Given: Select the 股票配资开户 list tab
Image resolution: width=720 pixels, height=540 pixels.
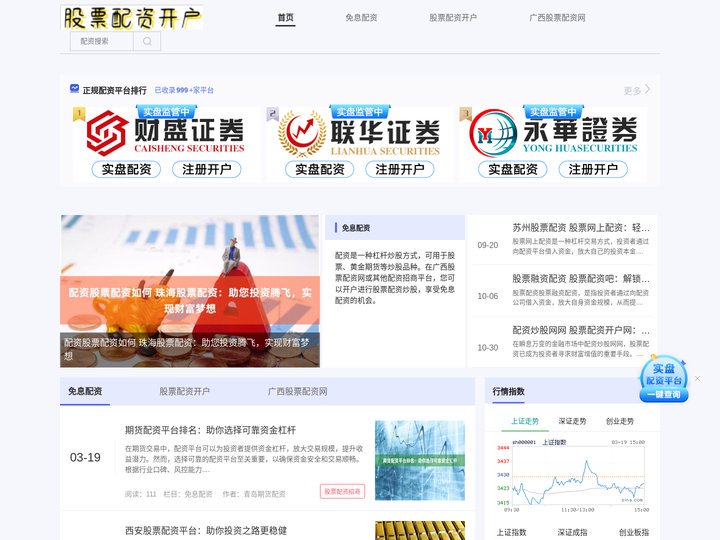Looking at the screenshot, I should tap(185, 392).
